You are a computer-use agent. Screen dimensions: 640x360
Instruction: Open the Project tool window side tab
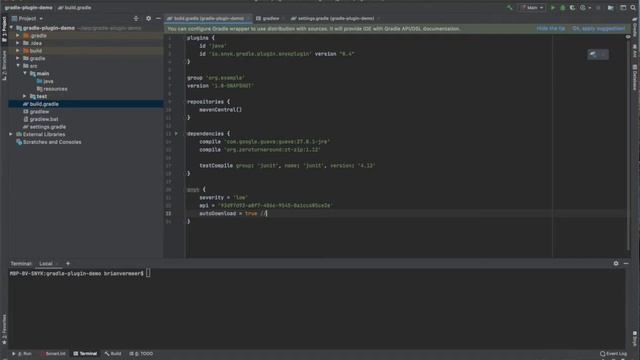[x=4, y=29]
